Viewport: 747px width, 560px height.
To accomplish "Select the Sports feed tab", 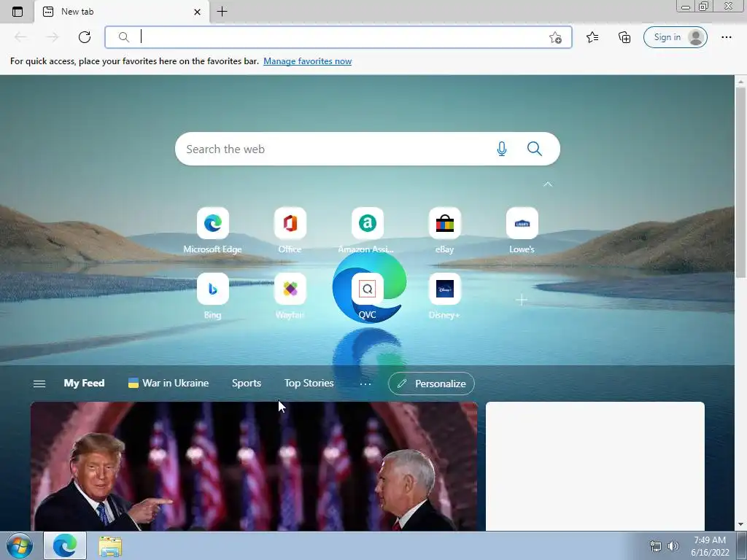I will coord(247,384).
